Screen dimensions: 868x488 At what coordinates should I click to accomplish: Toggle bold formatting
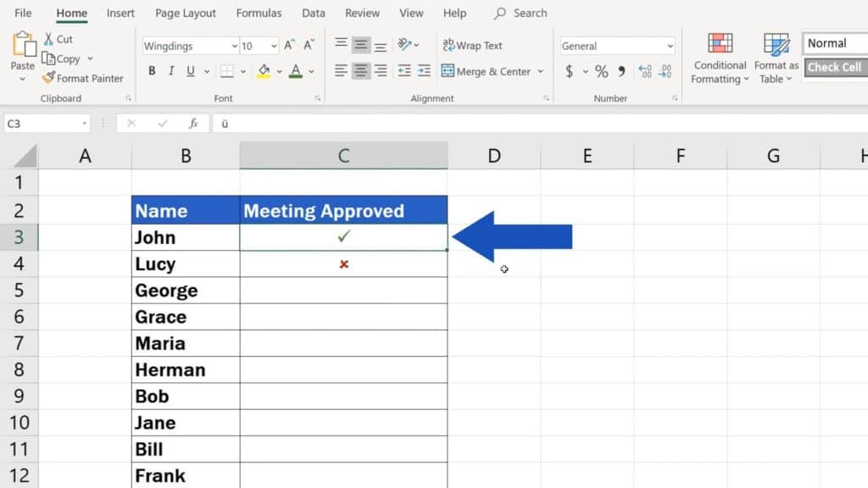152,71
